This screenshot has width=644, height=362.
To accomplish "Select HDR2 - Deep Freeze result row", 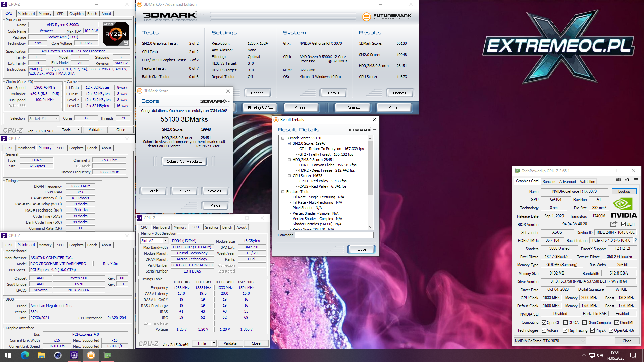I will 327,170.
